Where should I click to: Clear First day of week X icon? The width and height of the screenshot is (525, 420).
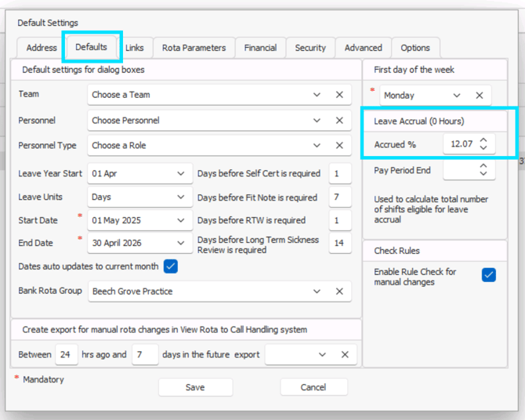pos(479,96)
